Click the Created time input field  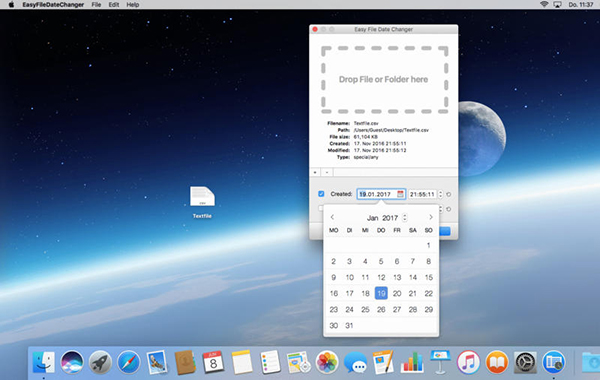pos(422,194)
